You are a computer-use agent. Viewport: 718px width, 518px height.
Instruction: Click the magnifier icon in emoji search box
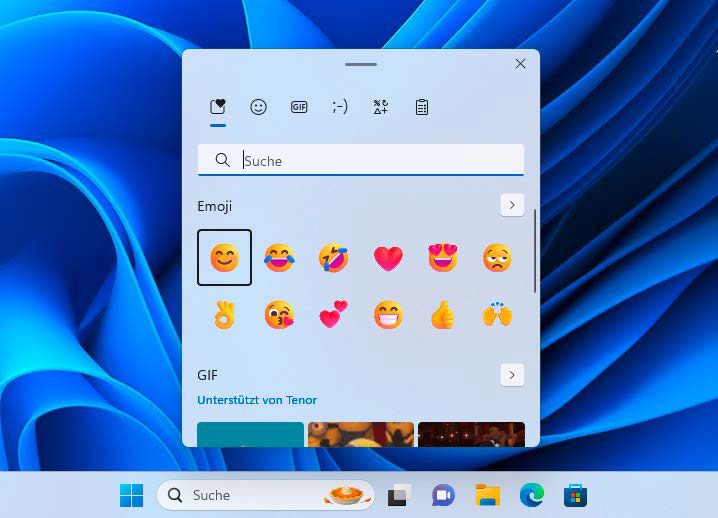click(223, 160)
